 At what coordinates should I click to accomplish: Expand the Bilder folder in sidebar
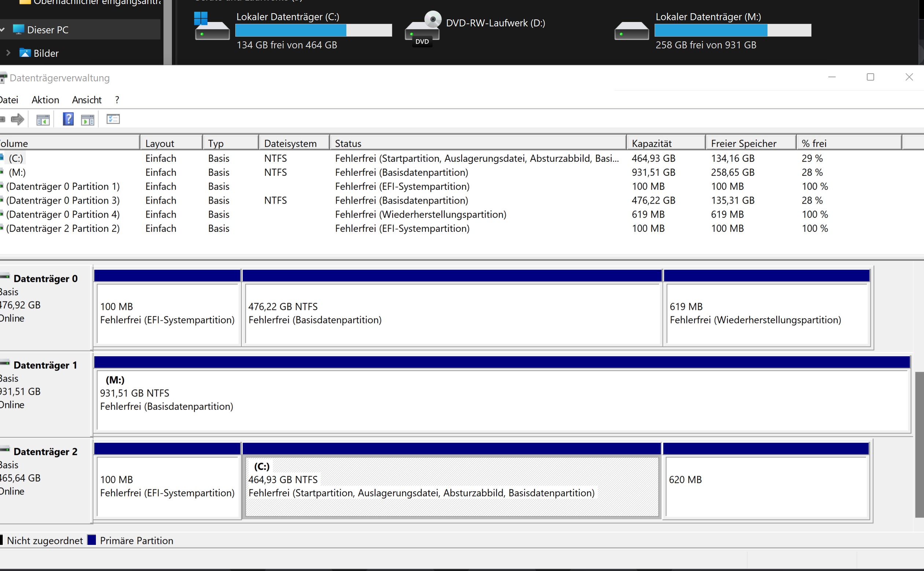(x=8, y=53)
